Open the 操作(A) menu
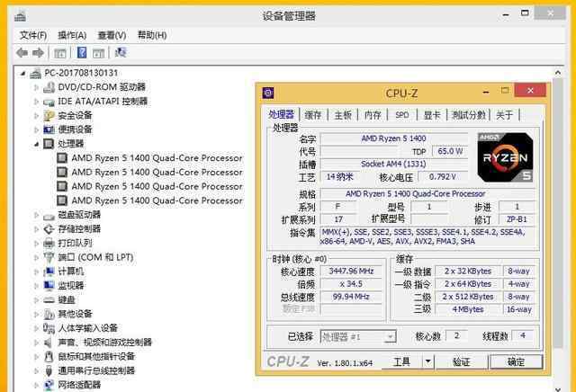The width and height of the screenshot is (576, 392). pyautogui.click(x=72, y=35)
